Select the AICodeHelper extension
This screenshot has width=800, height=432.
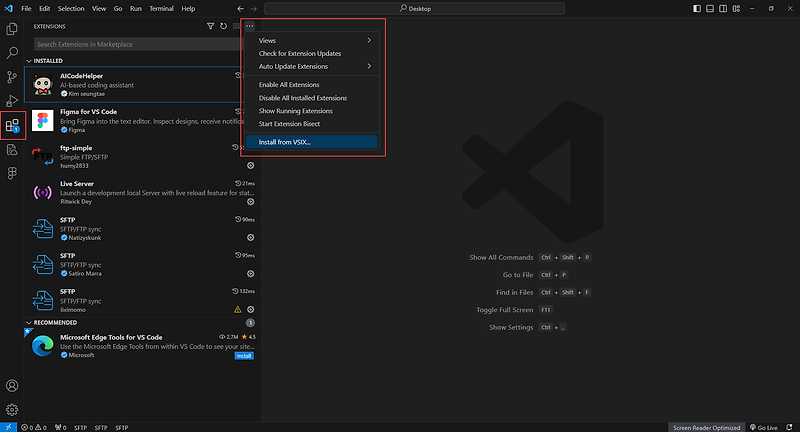pos(134,84)
